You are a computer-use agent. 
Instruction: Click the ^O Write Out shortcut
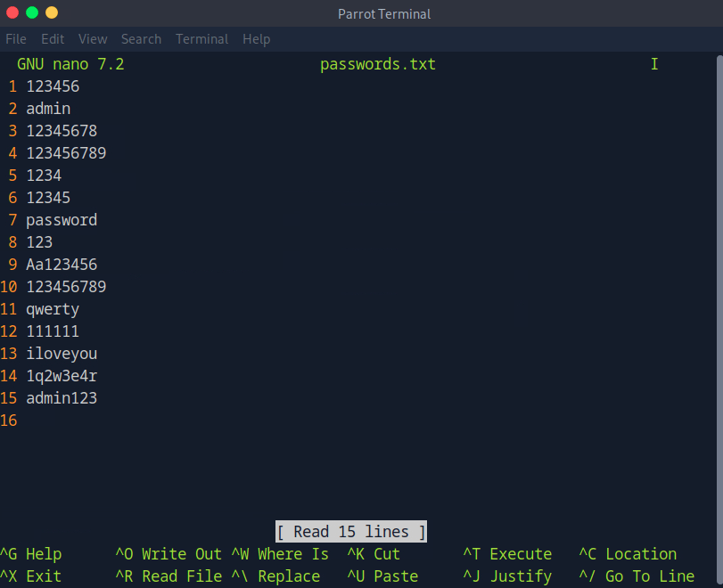[x=168, y=554]
